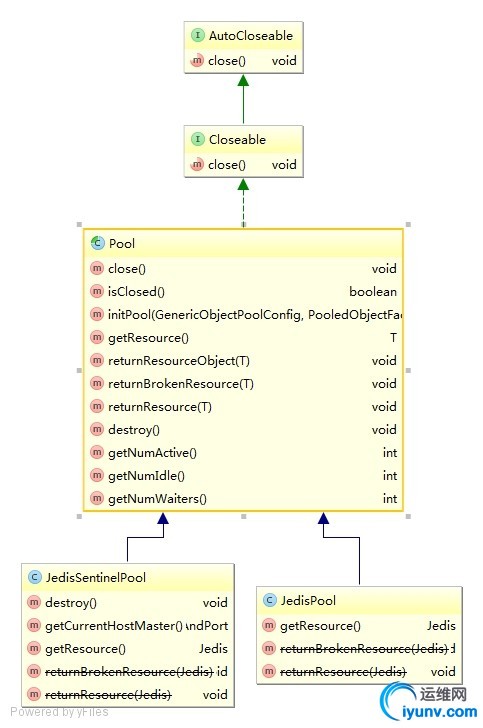This screenshot has width=483, height=728.
Task: Click the close() method in AutoCloseable
Action: [x=227, y=61]
